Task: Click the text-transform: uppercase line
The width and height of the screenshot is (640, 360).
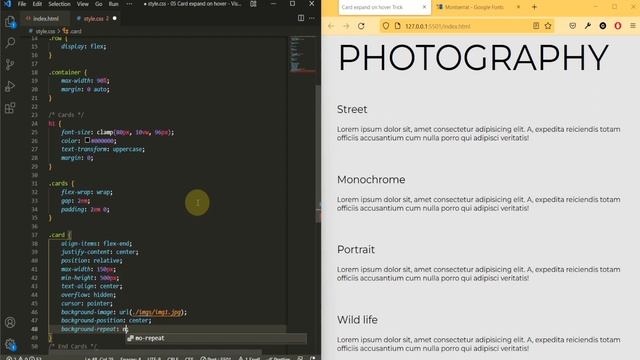Action: pos(103,149)
